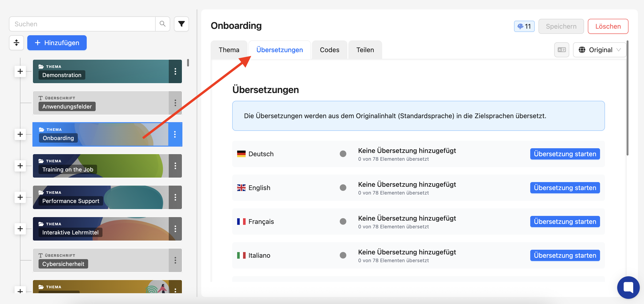
Task: Expand Interaktive Lehrmittel with plus
Action: tap(20, 229)
